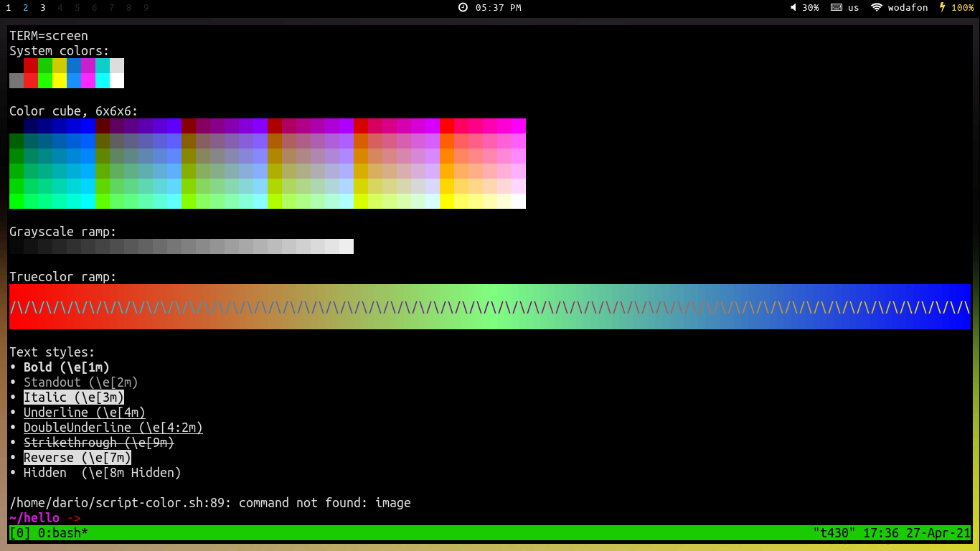Click the TERM=screen line
This screenshot has width=980, height=551.
[49, 36]
